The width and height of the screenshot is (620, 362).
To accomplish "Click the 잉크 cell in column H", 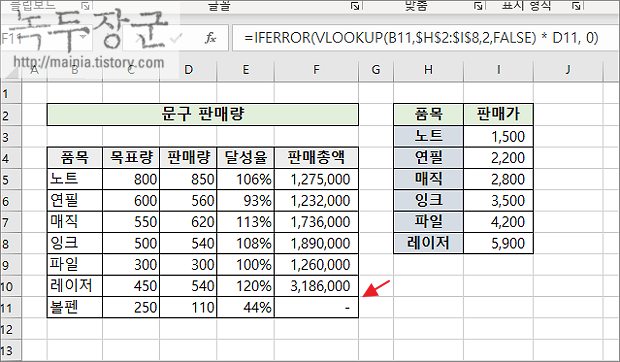I will [428, 201].
